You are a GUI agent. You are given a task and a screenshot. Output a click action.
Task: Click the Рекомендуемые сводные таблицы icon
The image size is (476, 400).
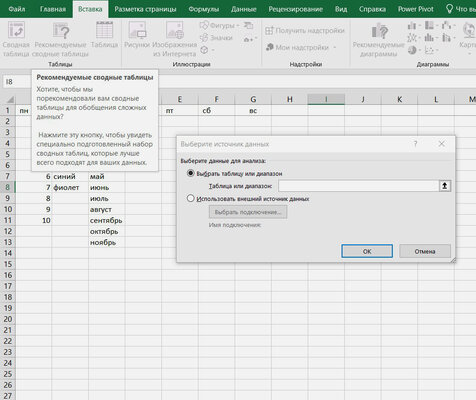(x=61, y=31)
